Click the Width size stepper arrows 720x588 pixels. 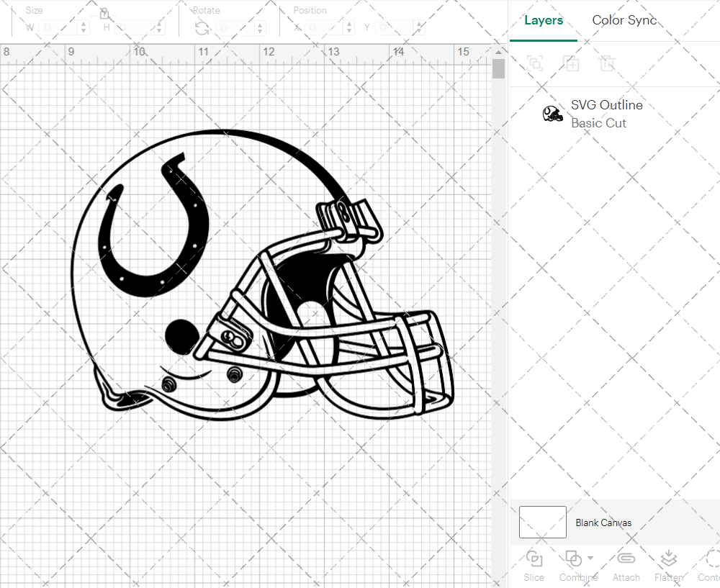coord(84,28)
